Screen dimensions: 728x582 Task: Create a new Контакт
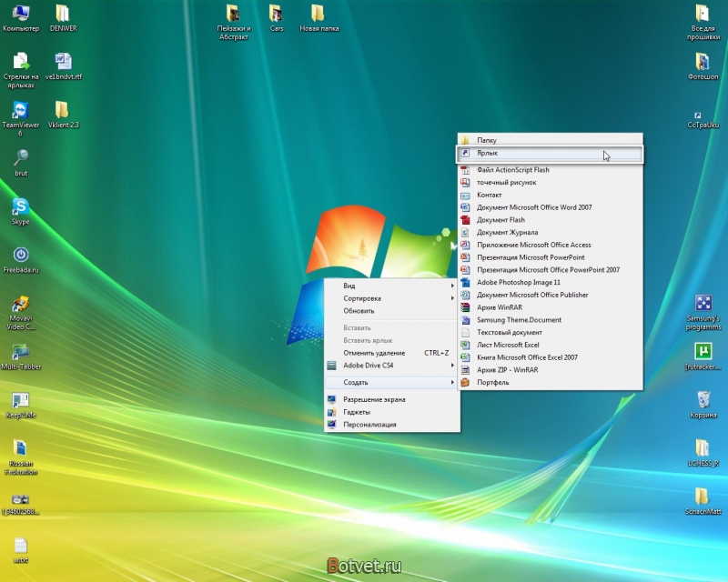[551, 195]
